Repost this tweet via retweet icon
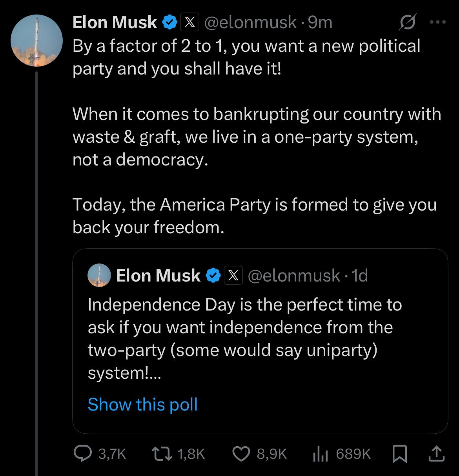 point(162,454)
